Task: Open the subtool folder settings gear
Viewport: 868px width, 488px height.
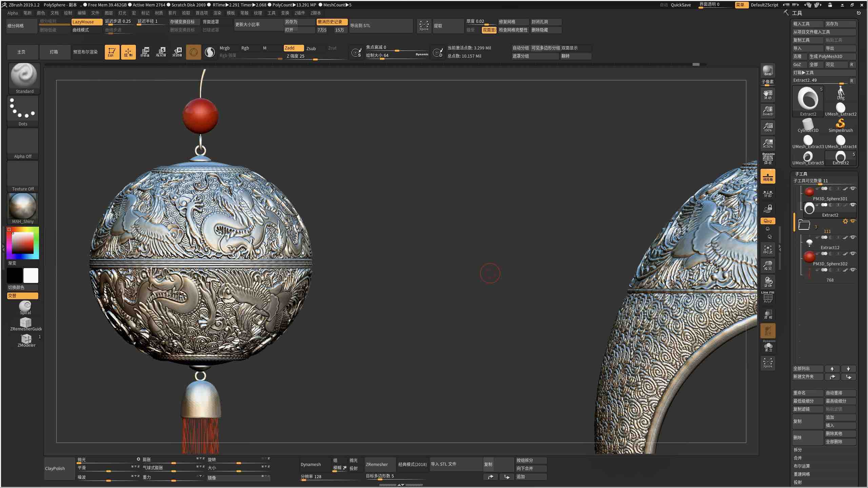Action: click(x=846, y=221)
